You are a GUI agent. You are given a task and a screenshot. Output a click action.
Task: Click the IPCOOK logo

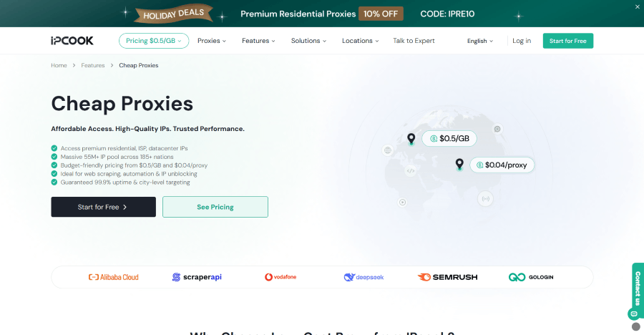point(72,41)
